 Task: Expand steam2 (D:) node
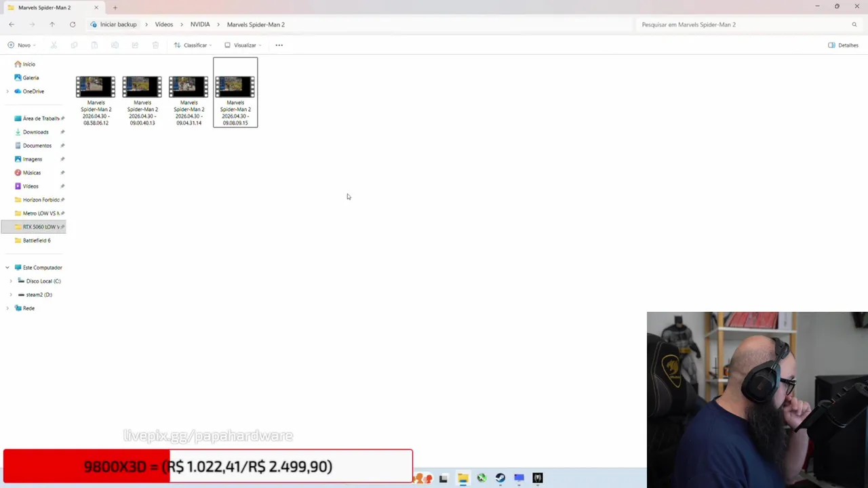click(x=11, y=295)
